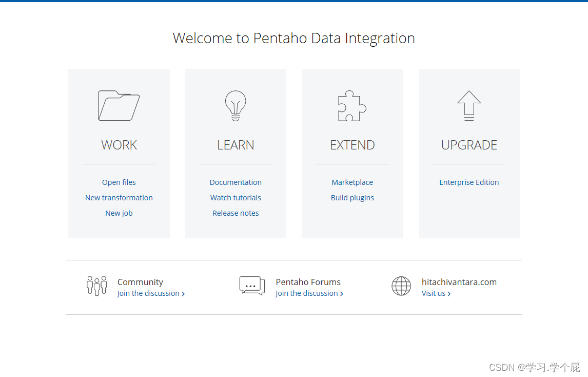Join the discussion under Pentaho Forums
Viewport: 588px width, 377px height.
[x=309, y=293]
